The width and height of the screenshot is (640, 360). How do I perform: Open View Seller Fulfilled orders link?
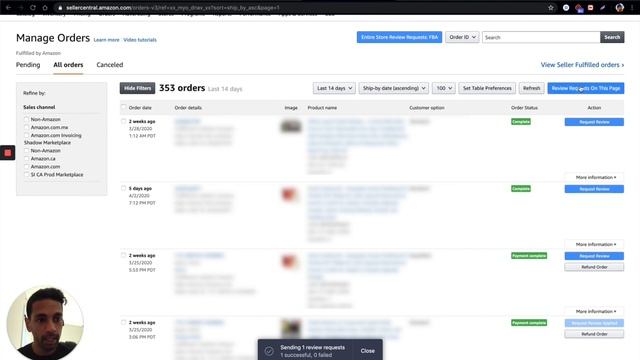click(x=582, y=64)
